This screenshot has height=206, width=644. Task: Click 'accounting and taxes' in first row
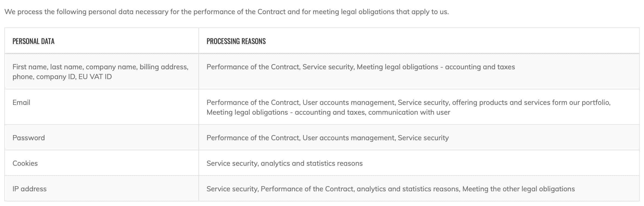pos(480,67)
